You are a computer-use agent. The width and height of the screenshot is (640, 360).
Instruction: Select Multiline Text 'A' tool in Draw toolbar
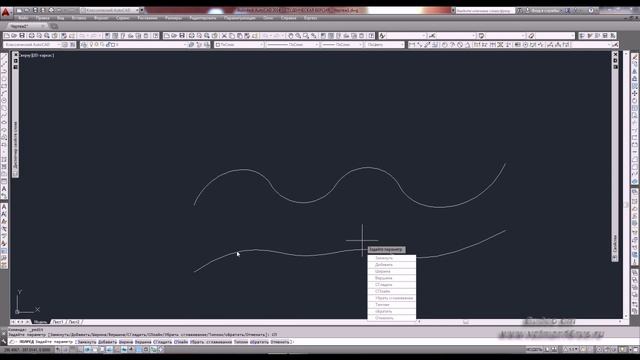[x=4, y=189]
